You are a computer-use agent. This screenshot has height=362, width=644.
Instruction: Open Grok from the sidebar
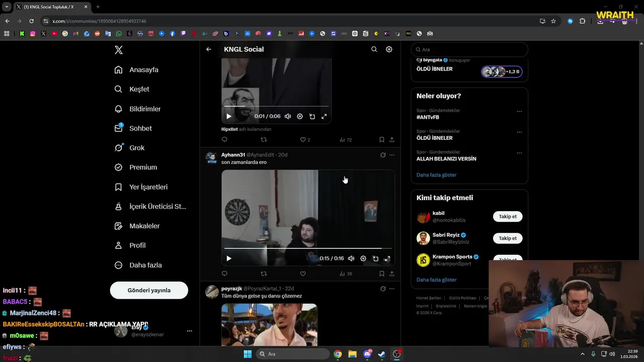pos(130,148)
